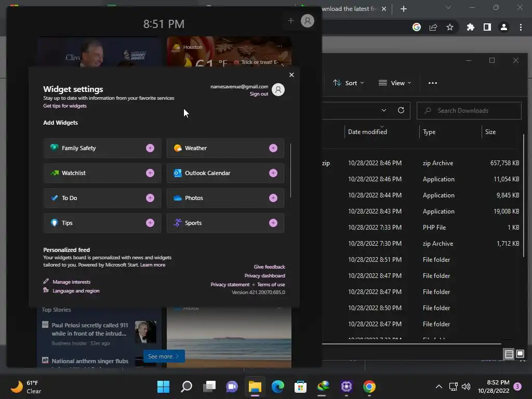
Task: Open the Privacy statement link
Action: (230, 284)
